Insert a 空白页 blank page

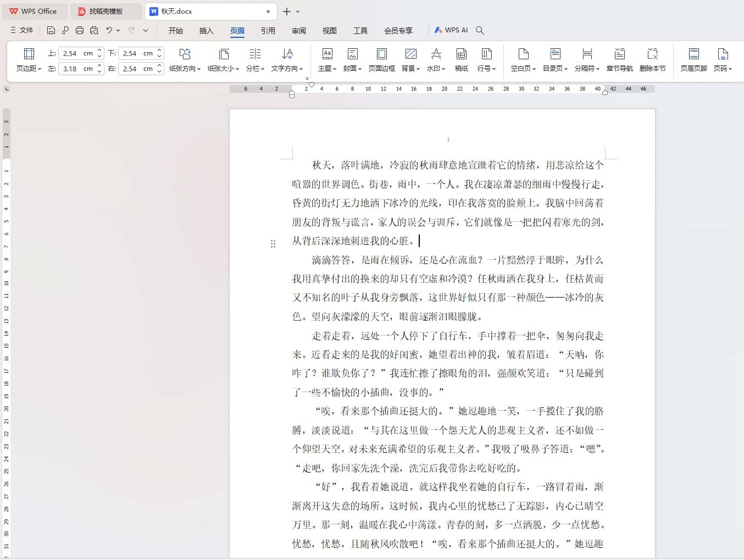(523, 60)
